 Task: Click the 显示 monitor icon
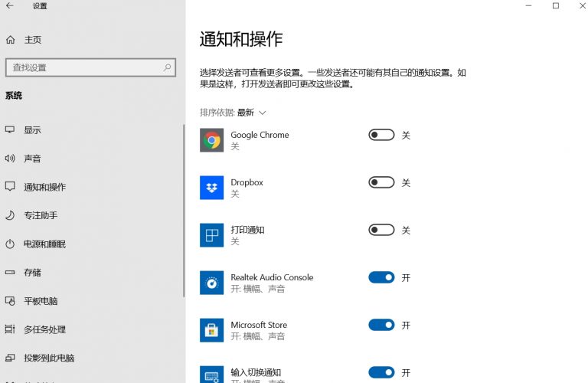pyautogui.click(x=10, y=129)
